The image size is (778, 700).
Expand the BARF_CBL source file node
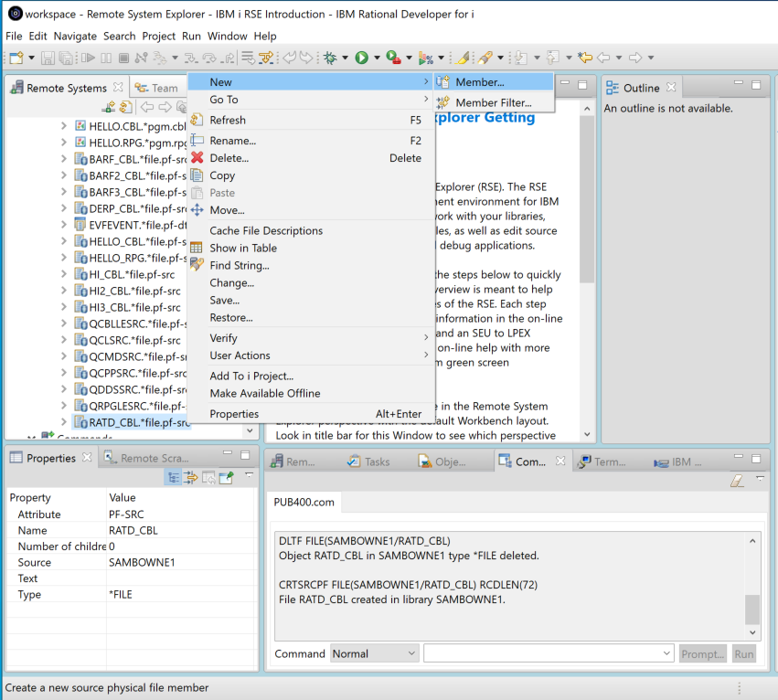(63, 159)
